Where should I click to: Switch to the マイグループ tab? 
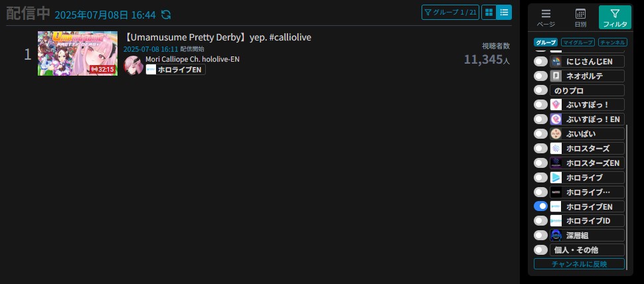[x=578, y=42]
